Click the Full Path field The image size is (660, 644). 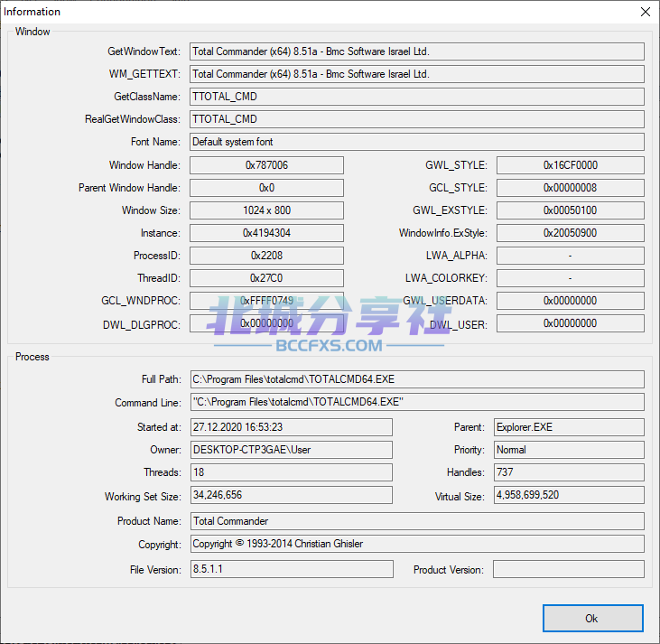(x=417, y=379)
